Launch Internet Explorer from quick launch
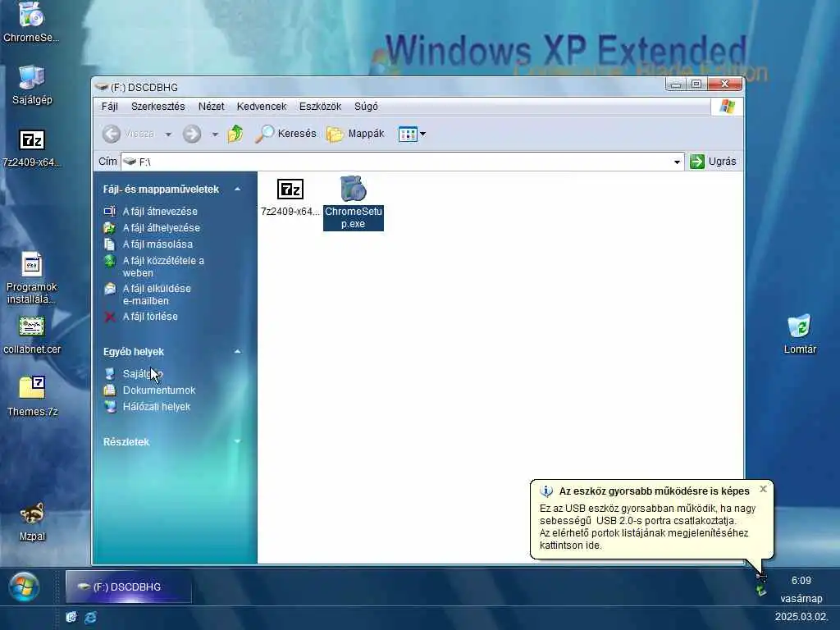Image resolution: width=840 pixels, height=630 pixels. [x=90, y=617]
